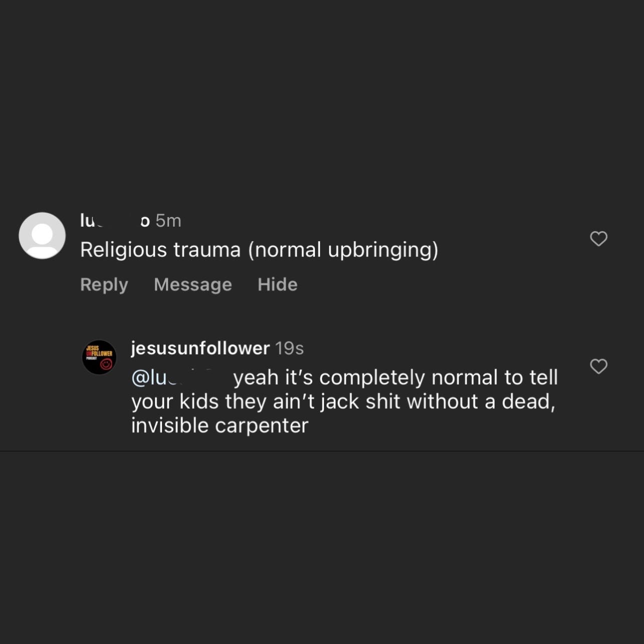Select the "Religious trauma (normal upbringing)" text
The height and width of the screenshot is (644, 644).
[x=259, y=250]
